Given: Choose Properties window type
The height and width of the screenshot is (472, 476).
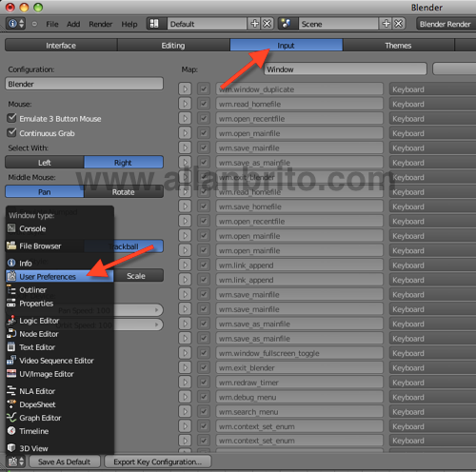Looking at the screenshot, I should (59, 304).
